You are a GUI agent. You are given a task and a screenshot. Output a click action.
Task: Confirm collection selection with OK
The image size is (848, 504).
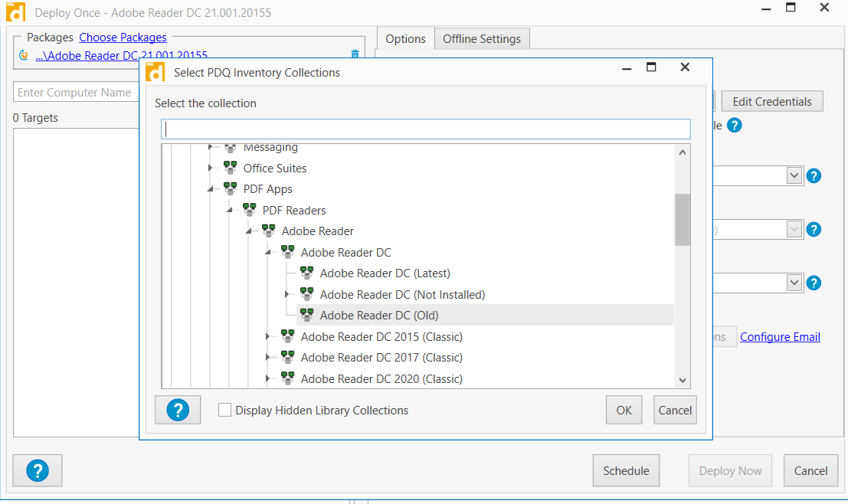pyautogui.click(x=624, y=410)
